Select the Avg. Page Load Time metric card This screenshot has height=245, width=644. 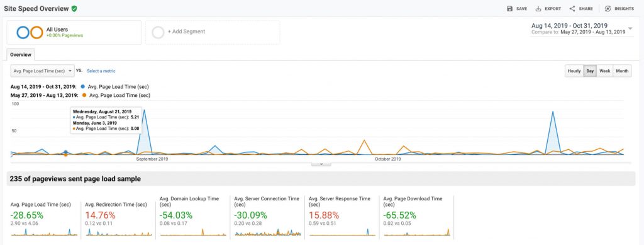[43, 219]
